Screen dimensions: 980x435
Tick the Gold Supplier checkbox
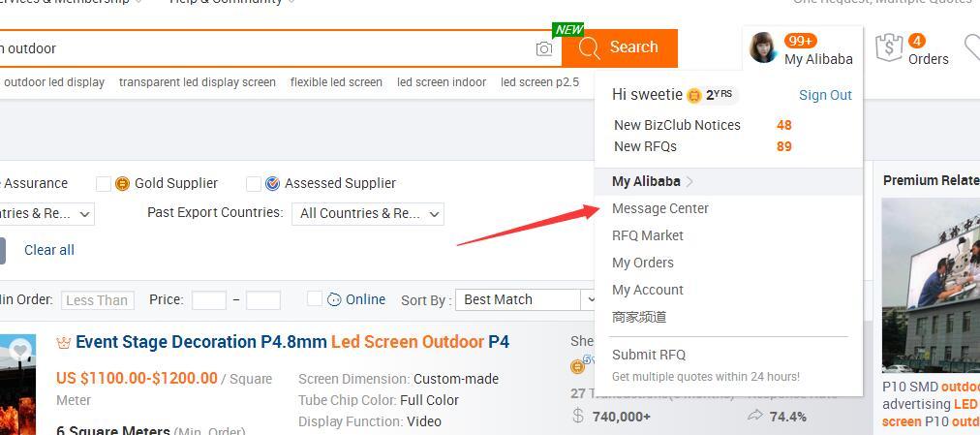[103, 184]
